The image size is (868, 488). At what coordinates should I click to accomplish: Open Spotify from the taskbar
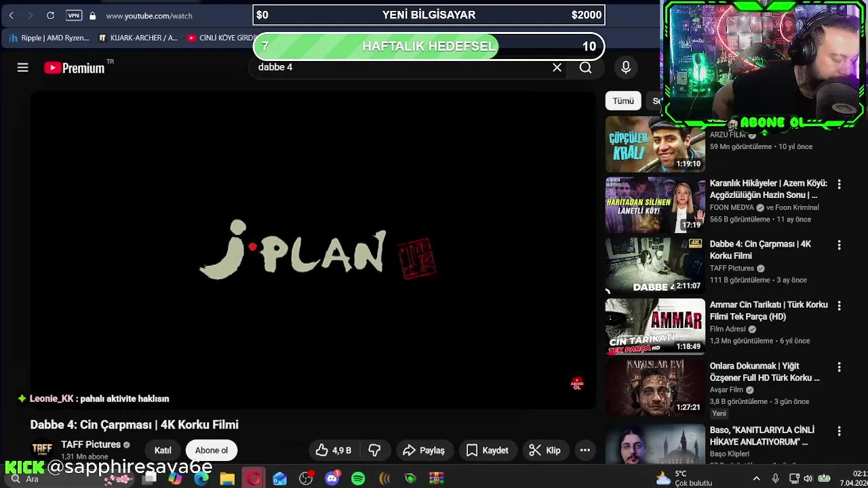coord(358,479)
